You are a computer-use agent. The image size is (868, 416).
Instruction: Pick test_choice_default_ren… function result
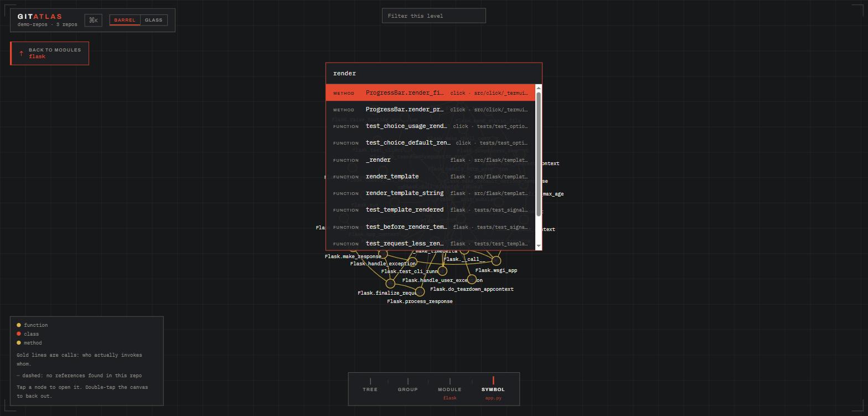[431, 143]
